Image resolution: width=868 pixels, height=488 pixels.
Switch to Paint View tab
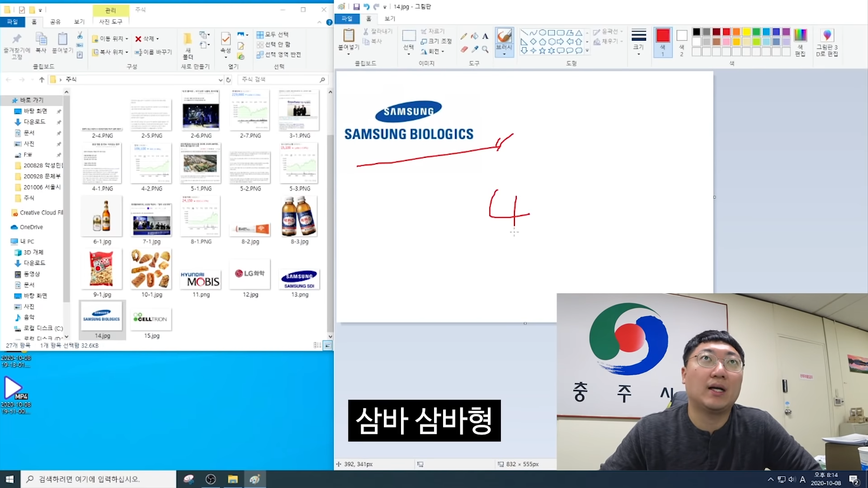[390, 19]
